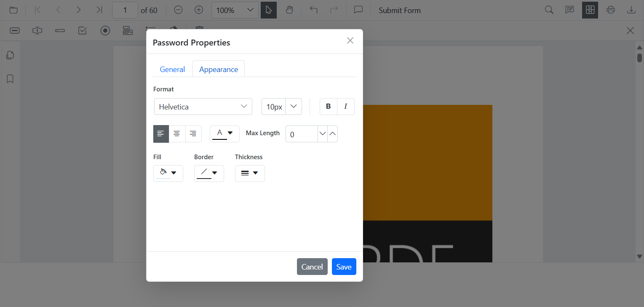Add a button form field
Viewport: 644px width, 307px height.
pos(15,30)
